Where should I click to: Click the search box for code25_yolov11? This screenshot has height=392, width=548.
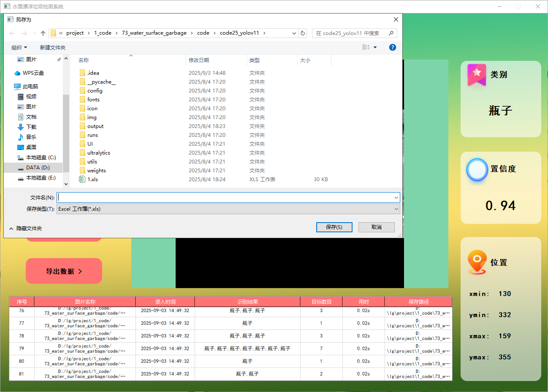(x=350, y=33)
